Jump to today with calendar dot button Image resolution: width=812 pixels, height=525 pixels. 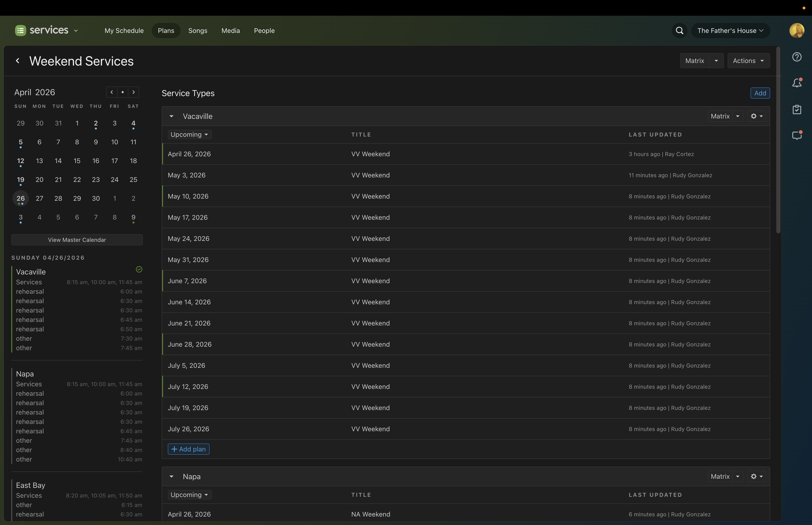[x=123, y=92]
